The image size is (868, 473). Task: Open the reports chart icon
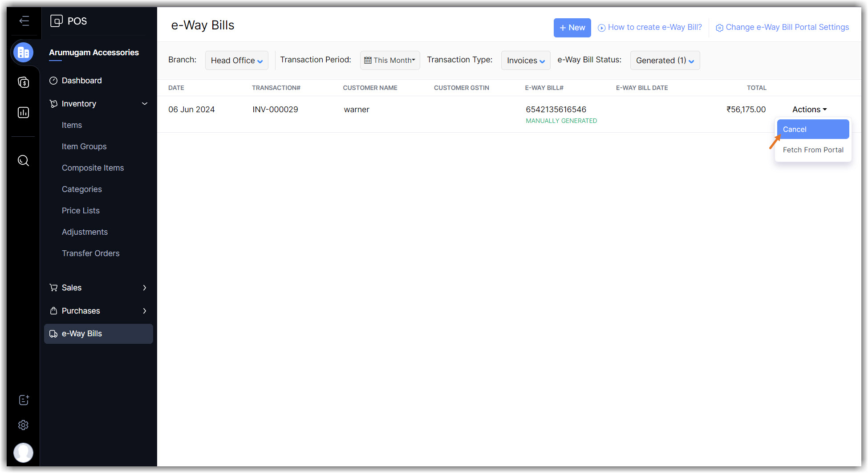point(24,113)
